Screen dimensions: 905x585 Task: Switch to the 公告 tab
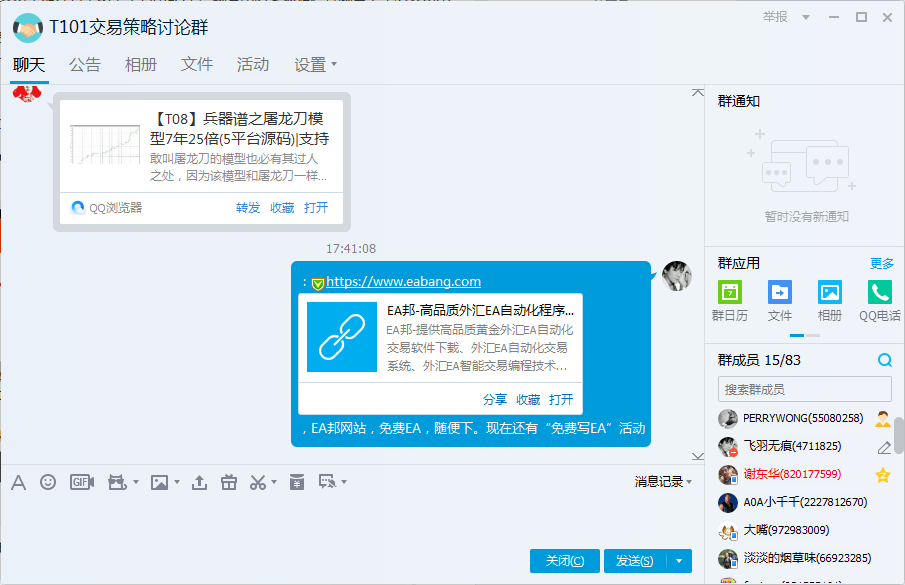(x=85, y=65)
